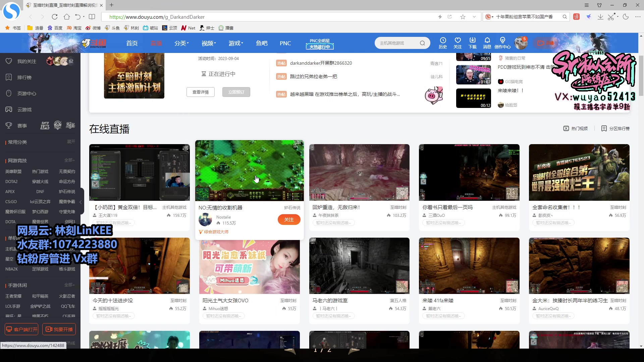
Task: Open post darkanddarker开黑群2866320
Action: tap(321, 63)
